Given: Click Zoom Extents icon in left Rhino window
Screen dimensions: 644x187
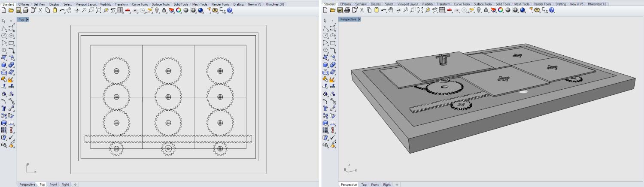Looking at the screenshot, I should [99, 10].
